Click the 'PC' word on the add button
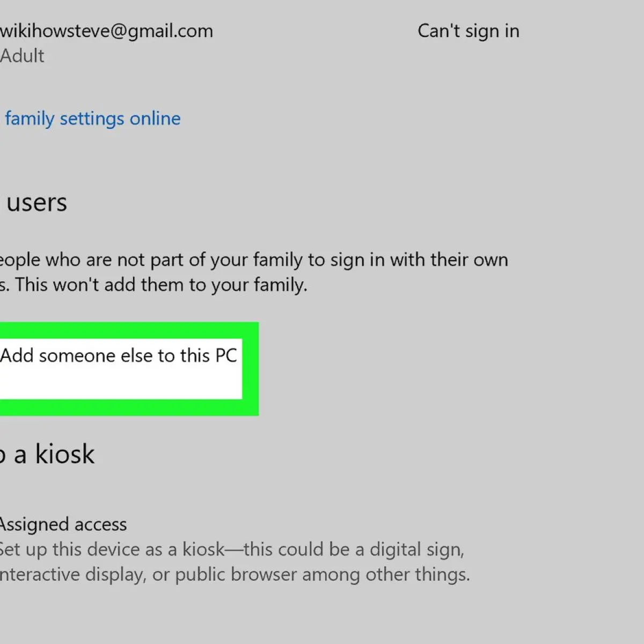The image size is (644, 644). (226, 356)
